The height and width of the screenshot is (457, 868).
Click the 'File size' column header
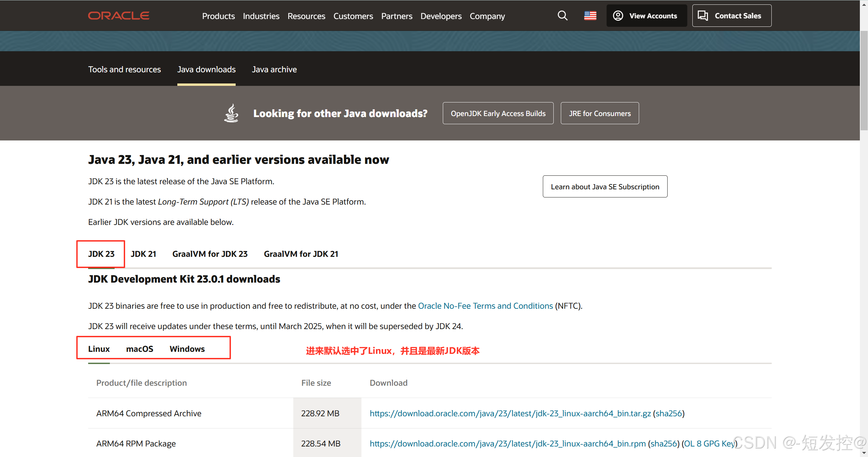316,383
